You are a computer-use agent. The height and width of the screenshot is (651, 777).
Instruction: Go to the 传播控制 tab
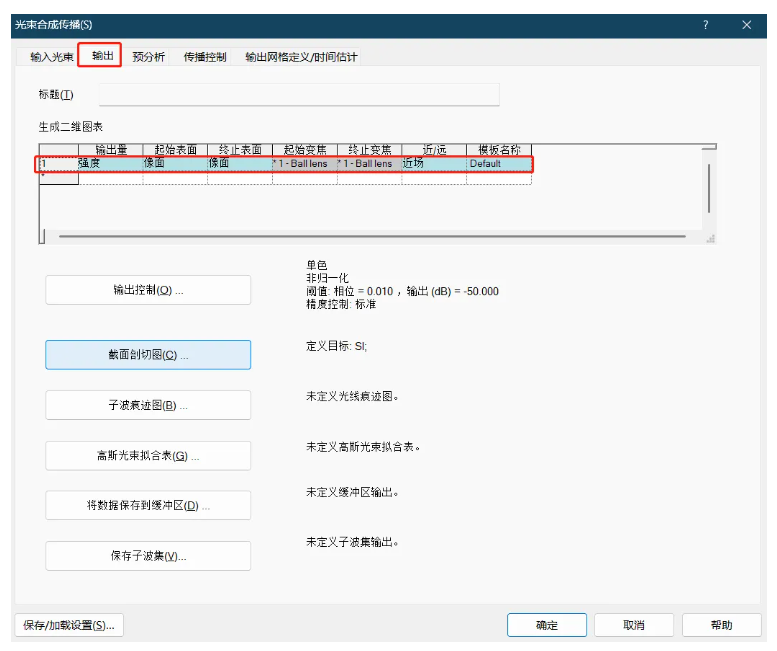205,57
